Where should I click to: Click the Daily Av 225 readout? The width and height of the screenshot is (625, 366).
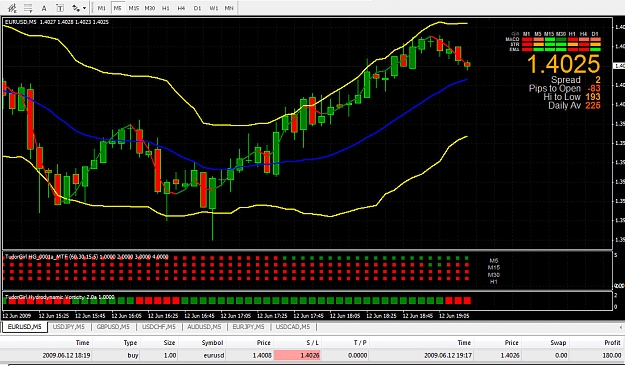click(x=574, y=106)
